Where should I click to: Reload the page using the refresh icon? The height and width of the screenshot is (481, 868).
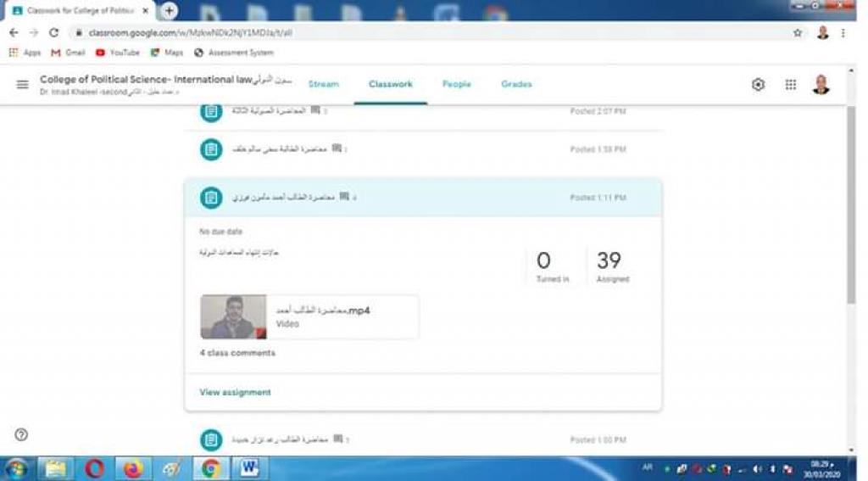(54, 32)
